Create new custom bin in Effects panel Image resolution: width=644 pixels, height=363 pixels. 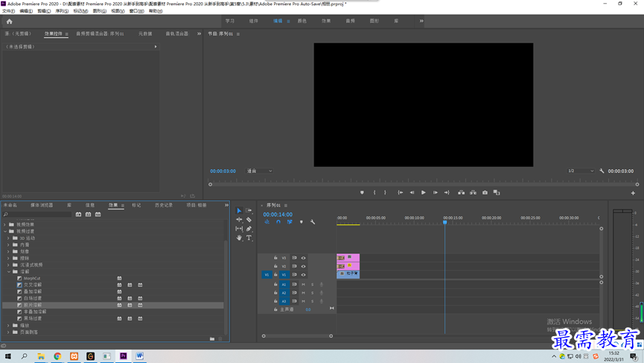pyautogui.click(x=212, y=338)
